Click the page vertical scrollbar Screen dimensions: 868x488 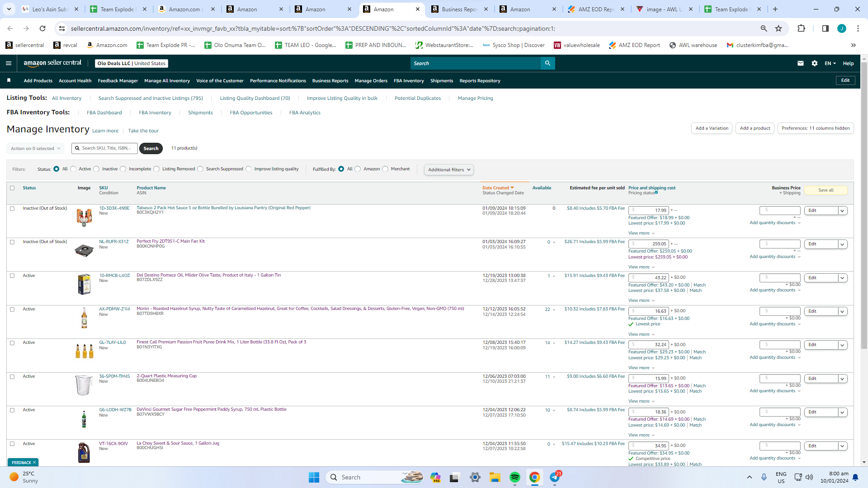coord(864,206)
